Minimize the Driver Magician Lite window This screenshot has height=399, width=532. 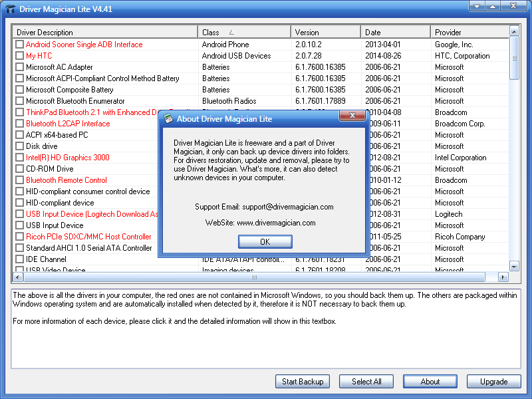[477, 6]
